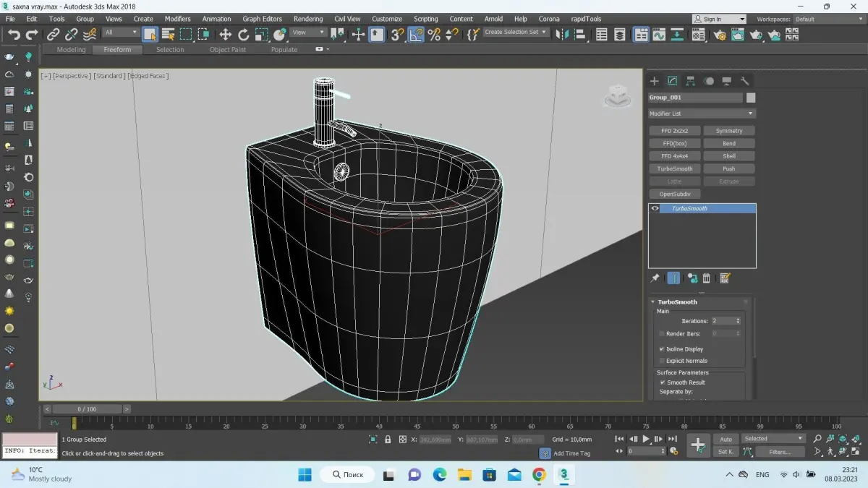This screenshot has height=488, width=868.
Task: Open the Utilities wrench panel
Action: tap(744, 81)
